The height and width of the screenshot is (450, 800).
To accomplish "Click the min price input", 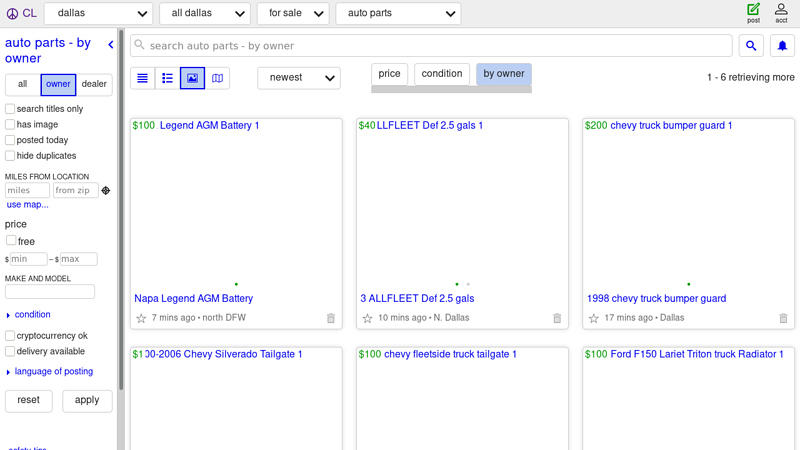I will (29, 259).
